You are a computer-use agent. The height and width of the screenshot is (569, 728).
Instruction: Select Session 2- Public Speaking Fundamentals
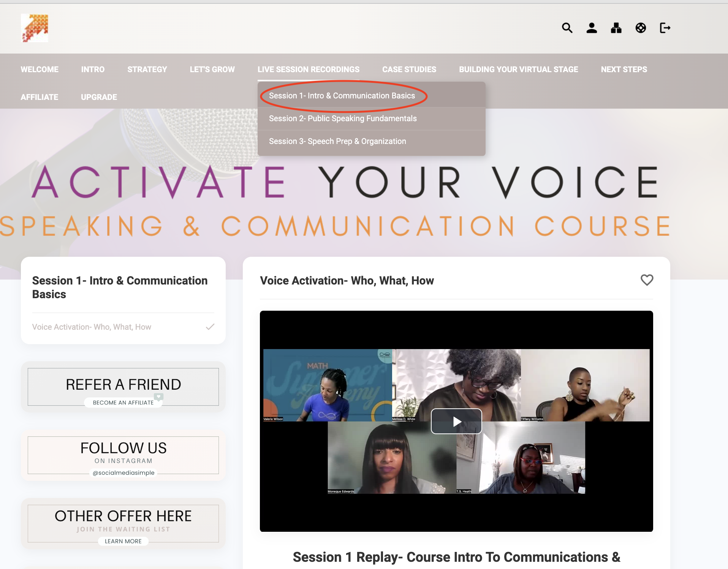[x=342, y=119]
